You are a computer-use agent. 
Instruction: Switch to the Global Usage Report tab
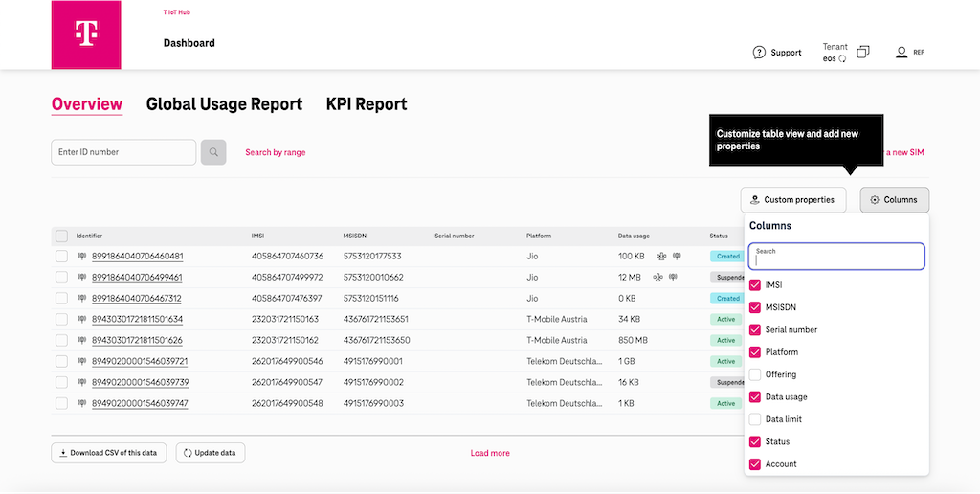pyautogui.click(x=224, y=104)
